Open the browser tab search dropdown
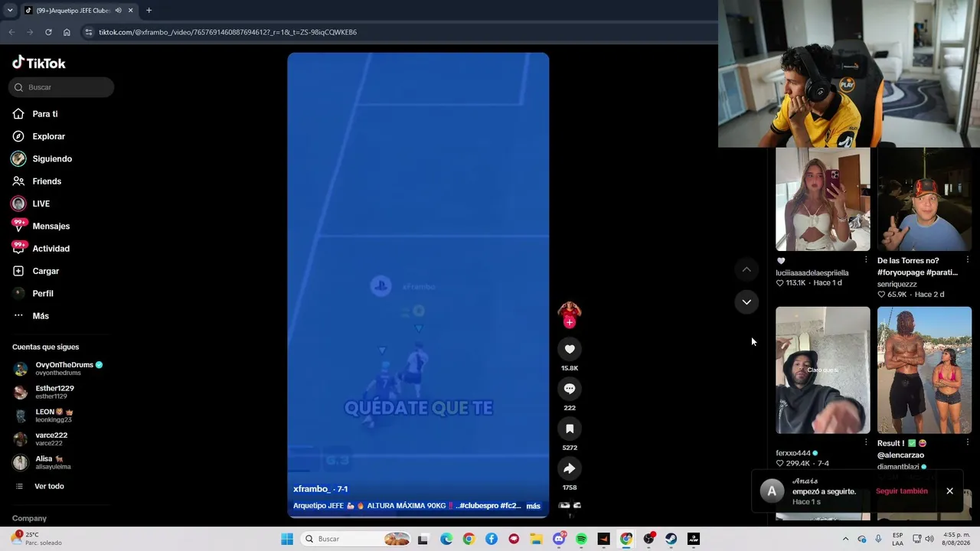Image resolution: width=980 pixels, height=551 pixels. coord(10,11)
